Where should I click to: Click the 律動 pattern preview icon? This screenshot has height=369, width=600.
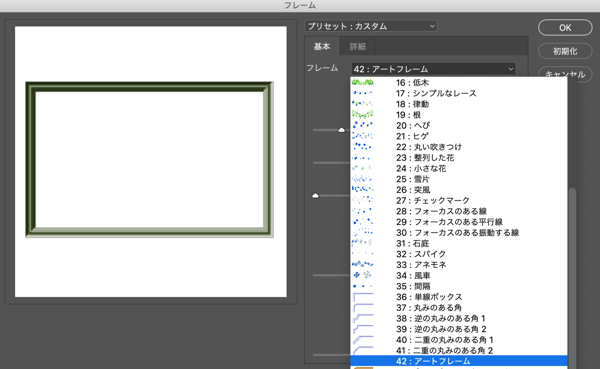click(362, 103)
